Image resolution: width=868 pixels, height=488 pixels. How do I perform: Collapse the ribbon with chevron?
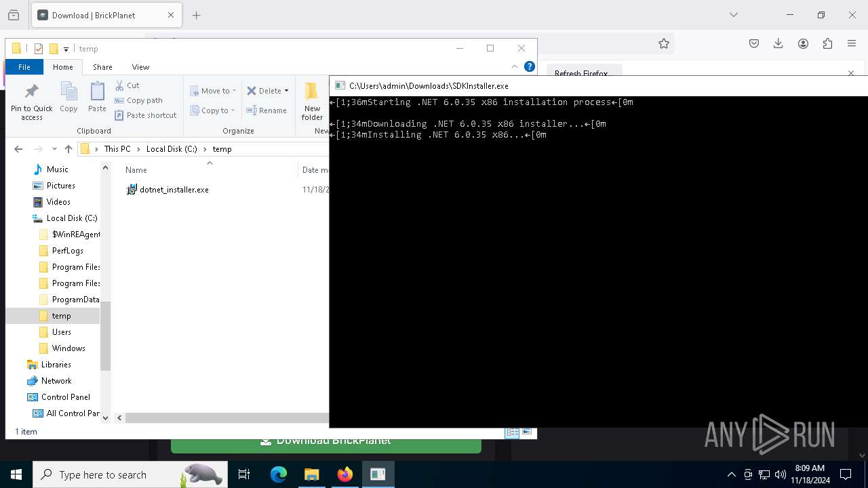pos(514,66)
